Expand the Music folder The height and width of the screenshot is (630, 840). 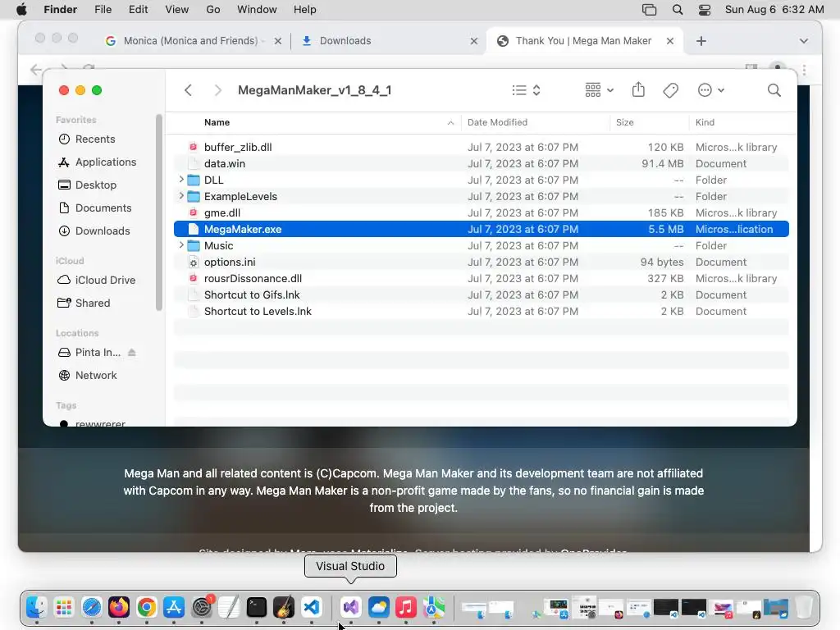click(x=181, y=245)
